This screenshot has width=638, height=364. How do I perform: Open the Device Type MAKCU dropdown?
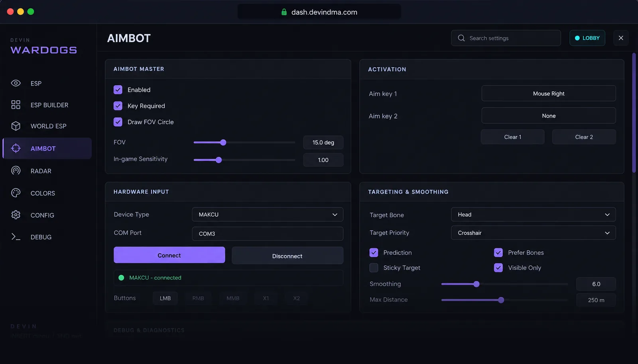268,214
